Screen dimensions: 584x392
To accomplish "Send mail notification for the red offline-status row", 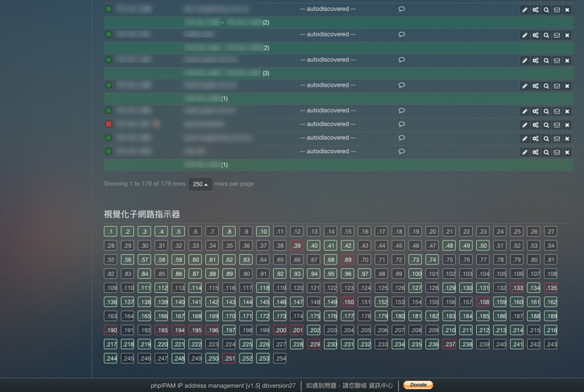I will tap(557, 125).
